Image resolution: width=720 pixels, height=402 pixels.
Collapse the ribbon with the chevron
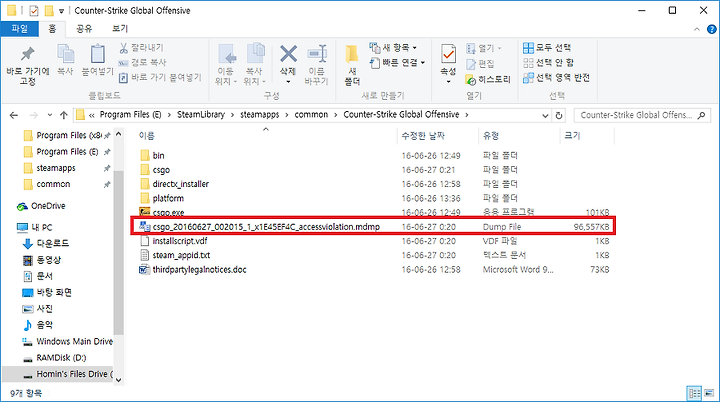coord(697,29)
